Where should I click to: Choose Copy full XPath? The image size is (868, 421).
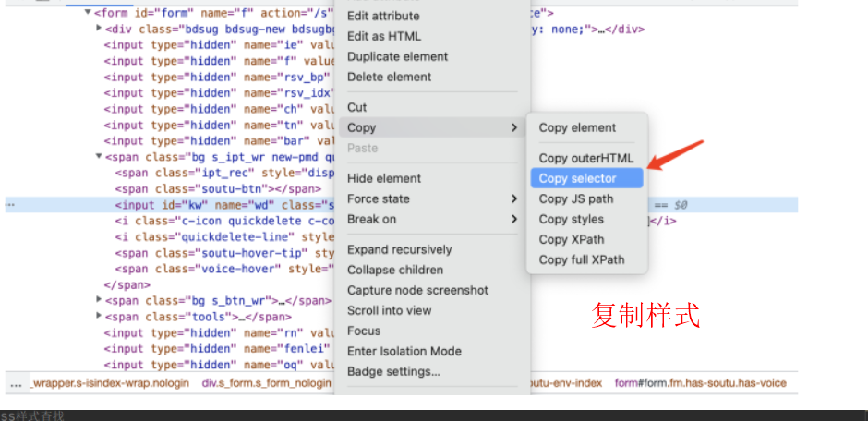pyautogui.click(x=581, y=259)
